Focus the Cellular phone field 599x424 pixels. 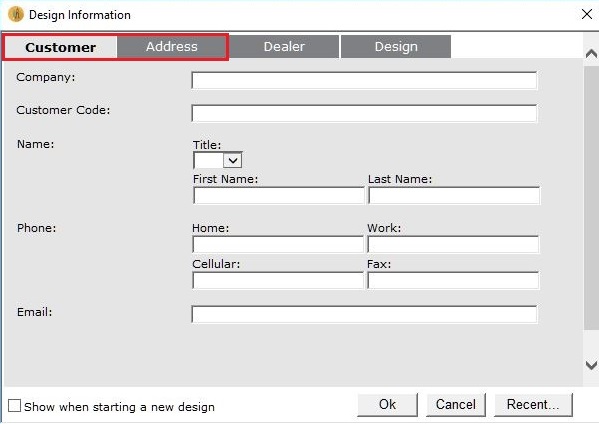[278, 280]
